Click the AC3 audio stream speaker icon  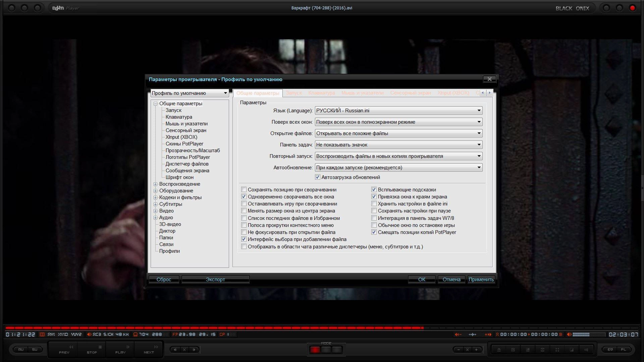[89, 335]
